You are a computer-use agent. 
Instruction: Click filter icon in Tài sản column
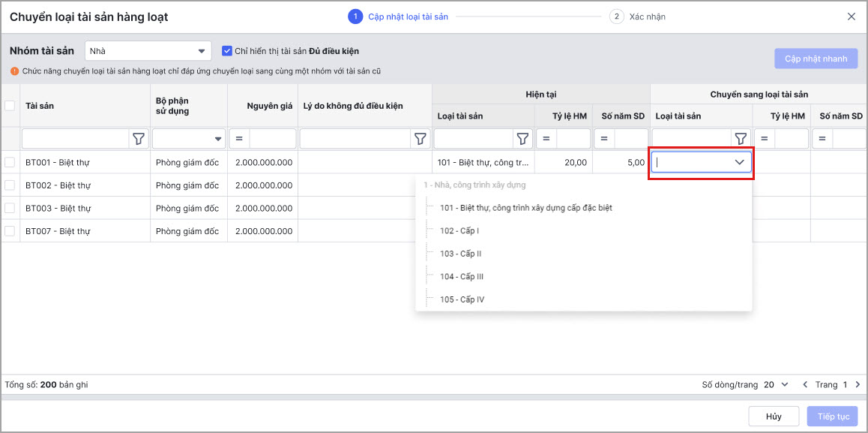(139, 139)
